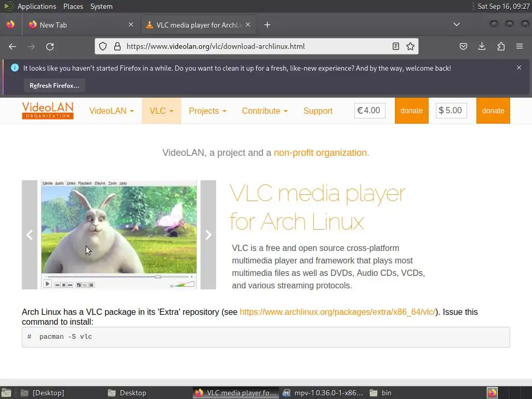Click the forward navigation arrow
The width and height of the screenshot is (532, 399).
tap(31, 46)
